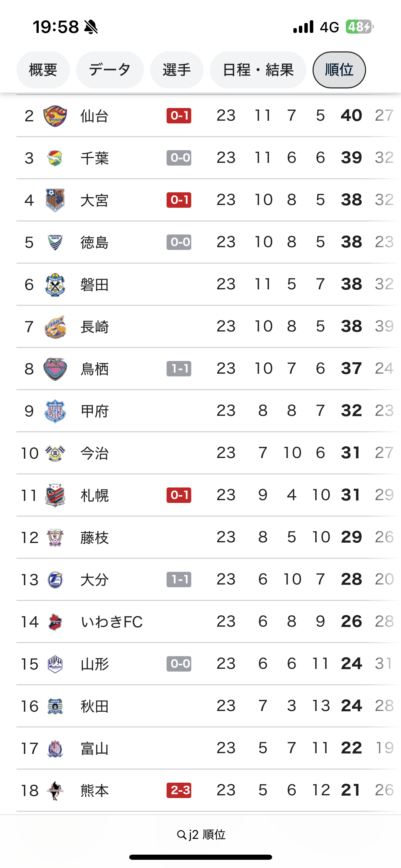
Task: Tap the Sendai (仙台) team crest
Action: tap(55, 116)
